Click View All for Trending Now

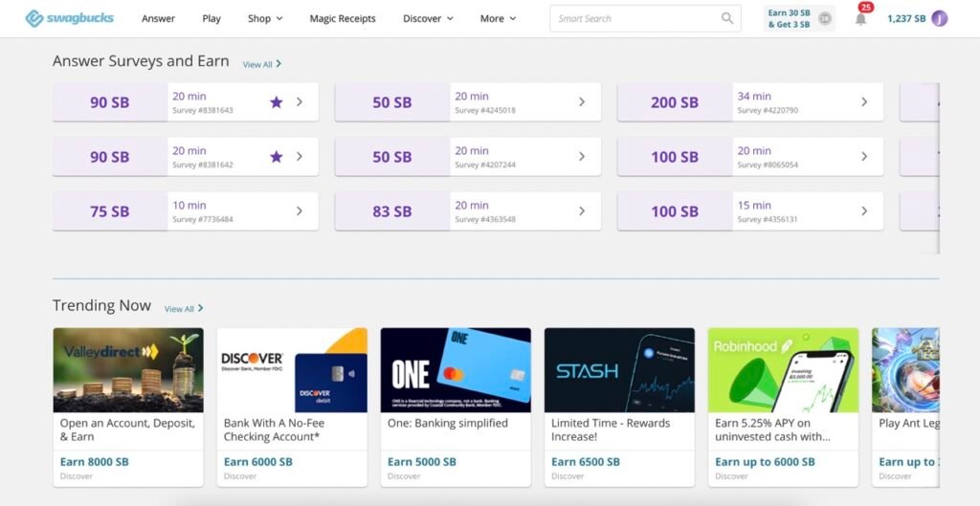coord(184,309)
